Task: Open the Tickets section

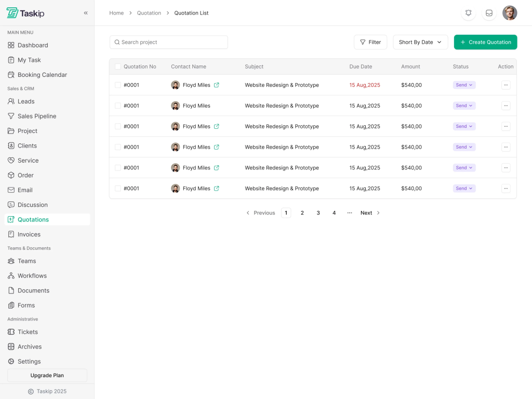Action: [28, 332]
